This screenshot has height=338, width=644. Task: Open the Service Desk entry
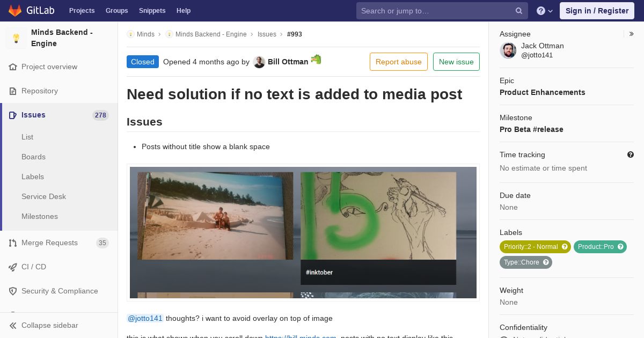tap(43, 196)
